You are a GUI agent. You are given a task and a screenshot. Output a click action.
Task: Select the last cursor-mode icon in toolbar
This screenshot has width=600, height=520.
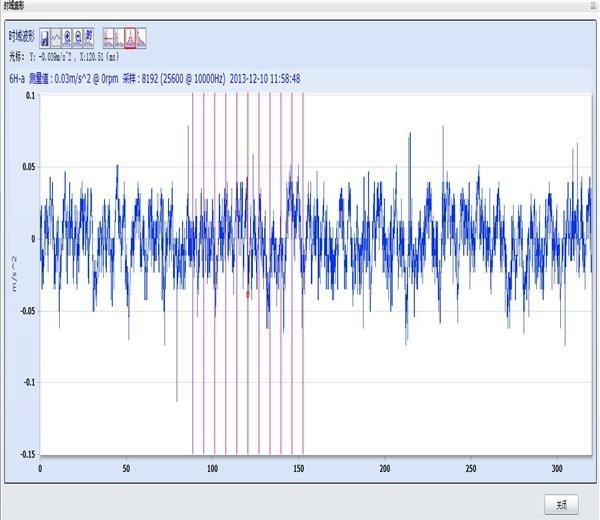[142, 39]
